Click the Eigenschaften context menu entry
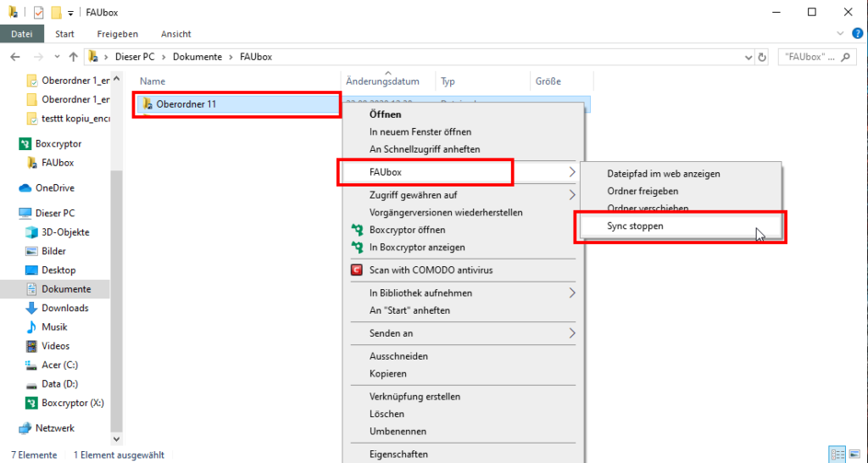The width and height of the screenshot is (868, 463). coord(398,455)
